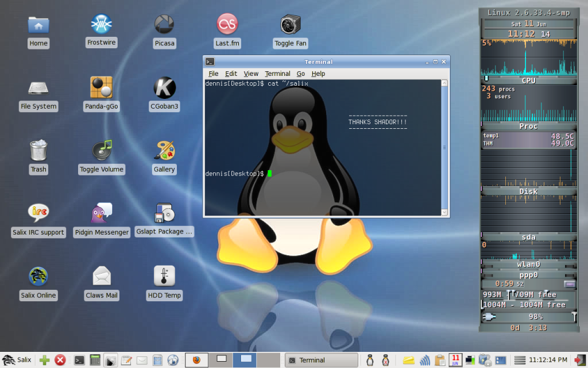Open the Help menu in Terminal
This screenshot has width=588, height=368.
(x=318, y=74)
